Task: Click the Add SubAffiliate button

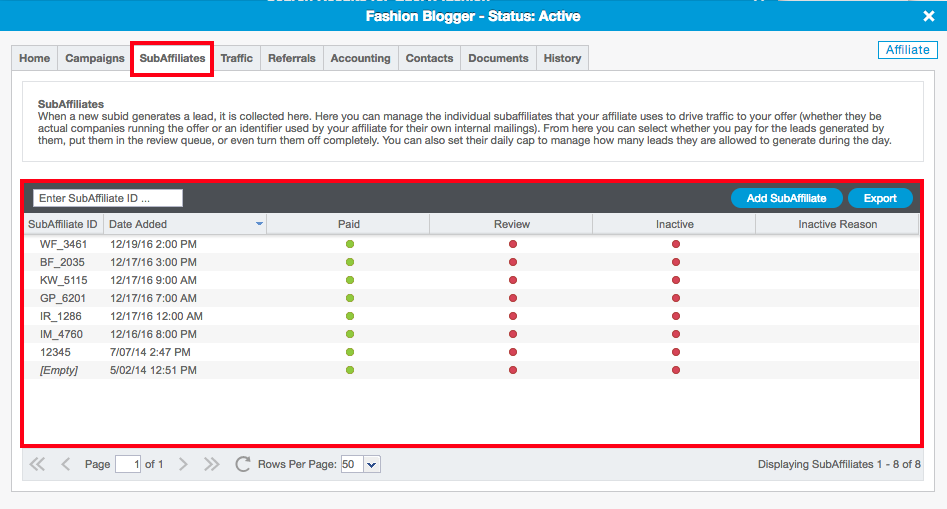Action: pos(786,198)
